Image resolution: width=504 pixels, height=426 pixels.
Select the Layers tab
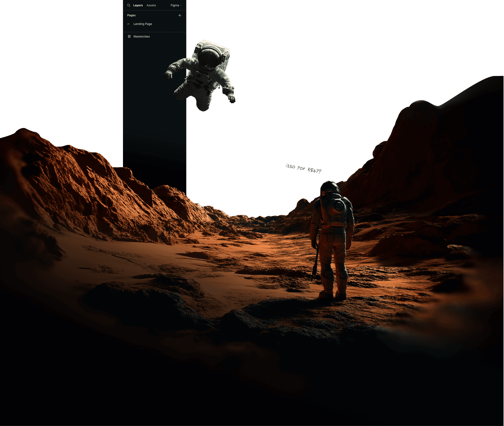click(x=138, y=5)
